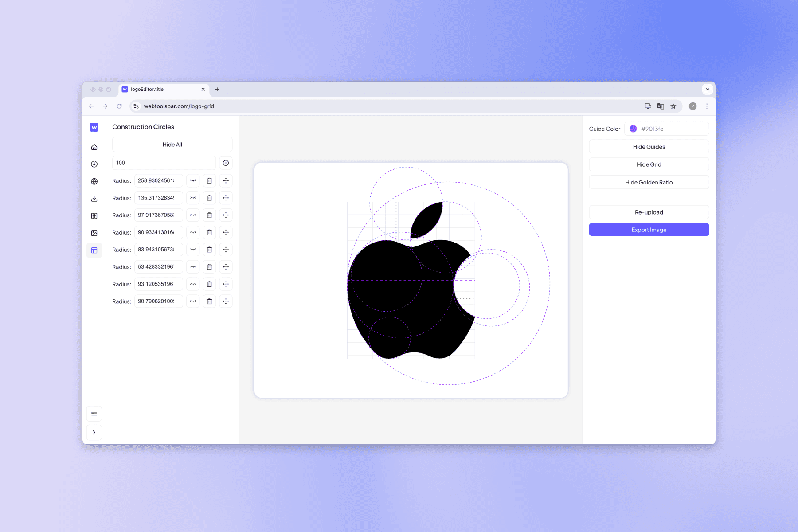Click the move handle for the 93.12 circle

(x=226, y=284)
